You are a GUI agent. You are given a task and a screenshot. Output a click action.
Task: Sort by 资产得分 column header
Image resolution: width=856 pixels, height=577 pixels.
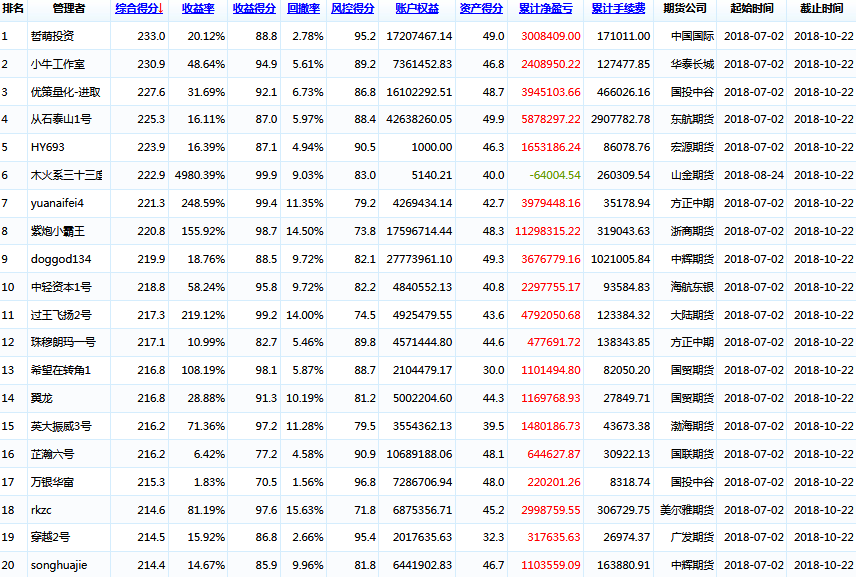click(x=481, y=9)
